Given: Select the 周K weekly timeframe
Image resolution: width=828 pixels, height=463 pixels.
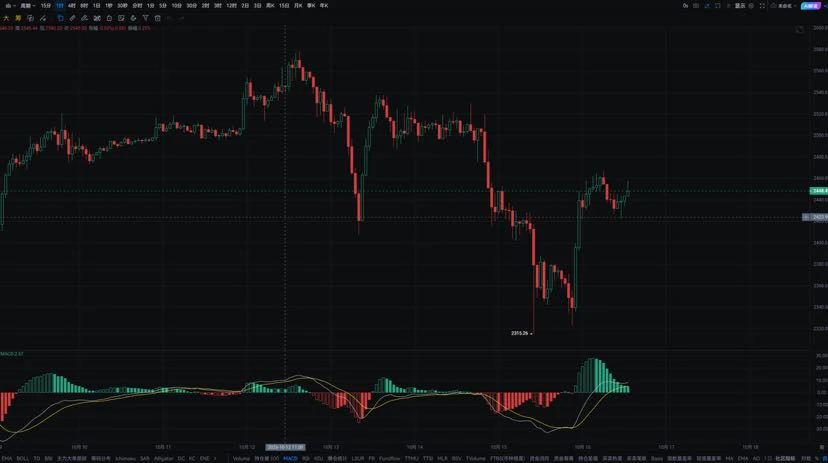Looking at the screenshot, I should [x=270, y=5].
